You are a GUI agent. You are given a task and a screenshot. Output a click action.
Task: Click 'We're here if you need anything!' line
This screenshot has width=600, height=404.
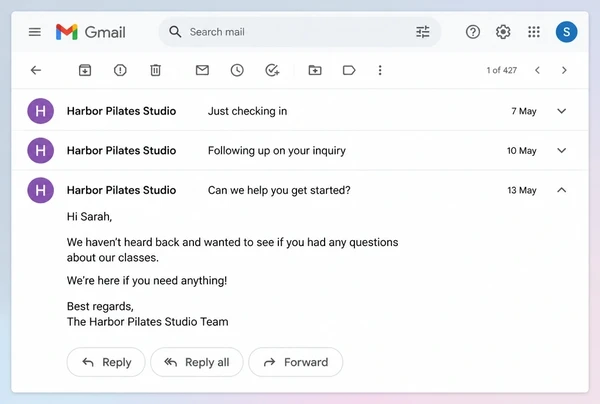tap(147, 280)
